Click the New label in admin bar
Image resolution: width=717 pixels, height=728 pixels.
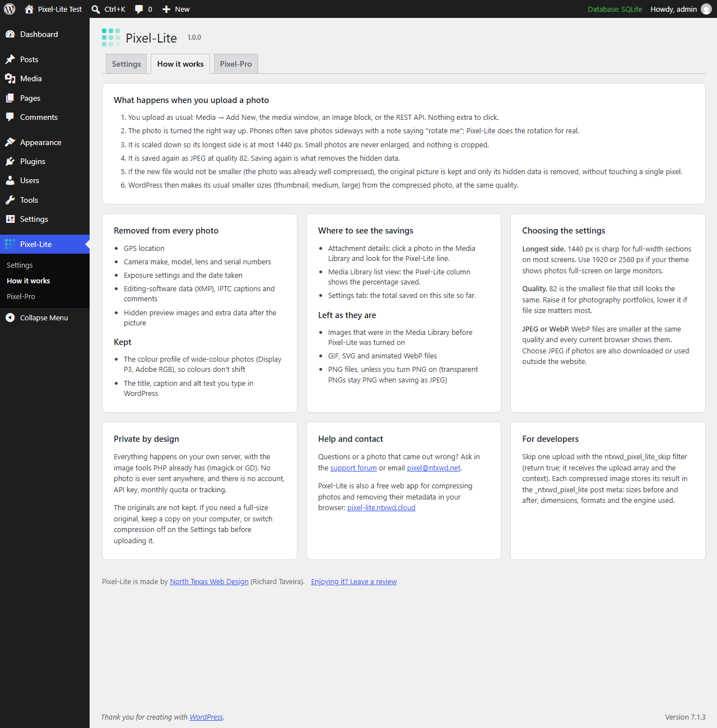(x=182, y=9)
